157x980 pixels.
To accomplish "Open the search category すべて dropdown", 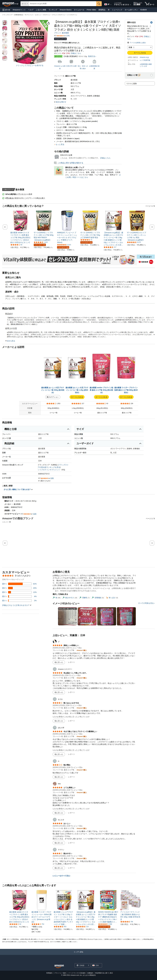I will [25, 4].
